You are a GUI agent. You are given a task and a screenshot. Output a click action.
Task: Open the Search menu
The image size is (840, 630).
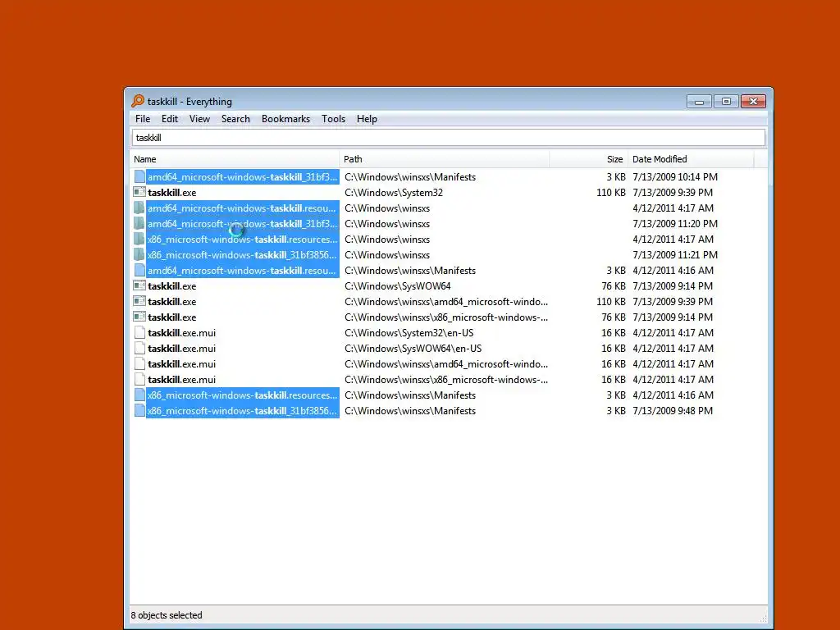click(x=235, y=119)
